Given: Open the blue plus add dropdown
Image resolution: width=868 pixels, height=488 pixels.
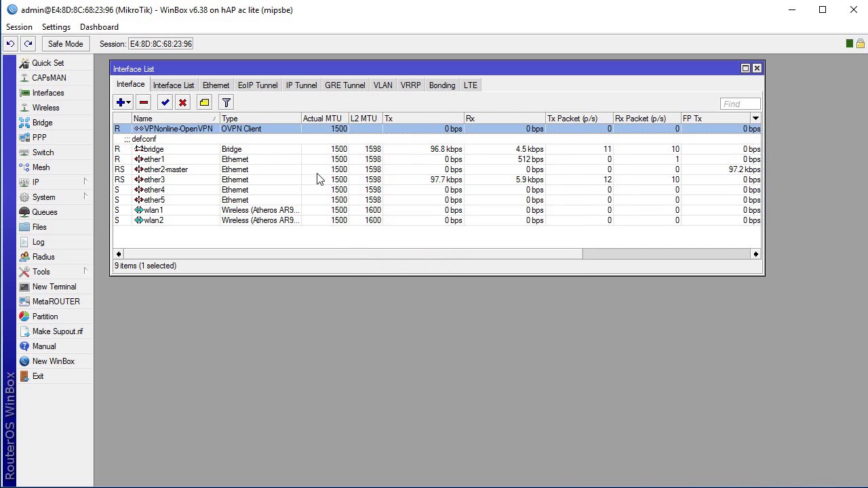Looking at the screenshot, I should (x=123, y=102).
